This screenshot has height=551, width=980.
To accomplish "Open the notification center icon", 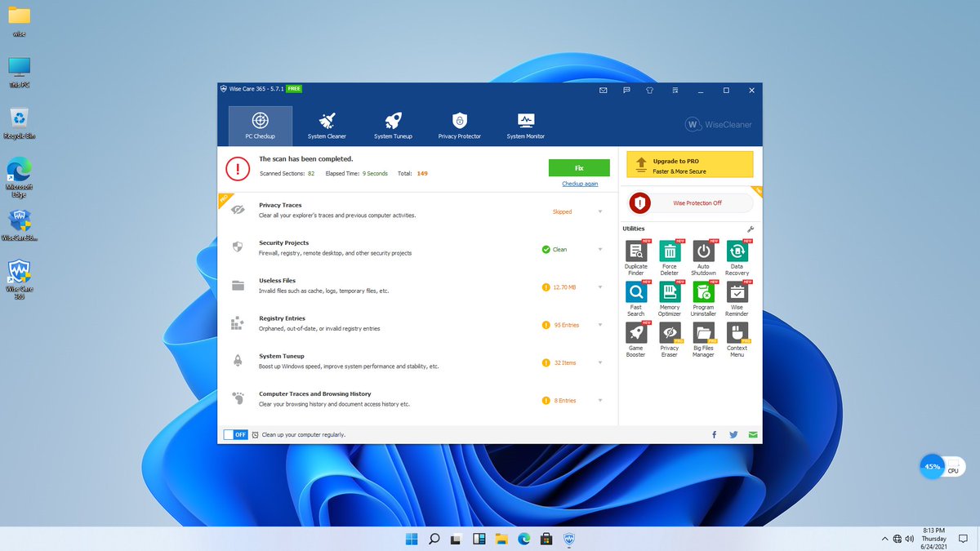I will coord(962,539).
